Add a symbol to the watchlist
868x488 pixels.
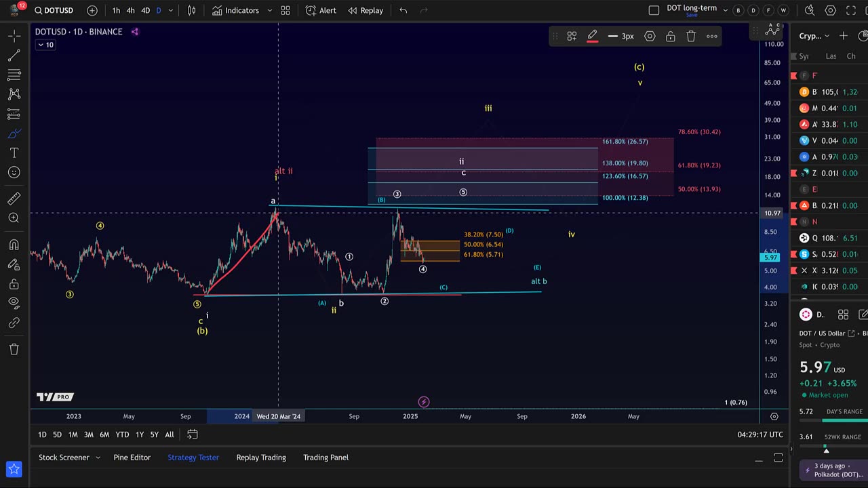[x=843, y=36]
